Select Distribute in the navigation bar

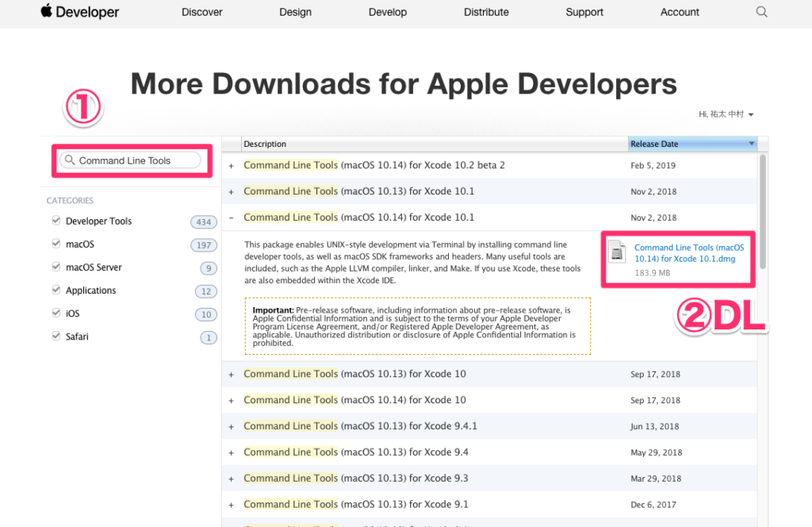tap(485, 12)
